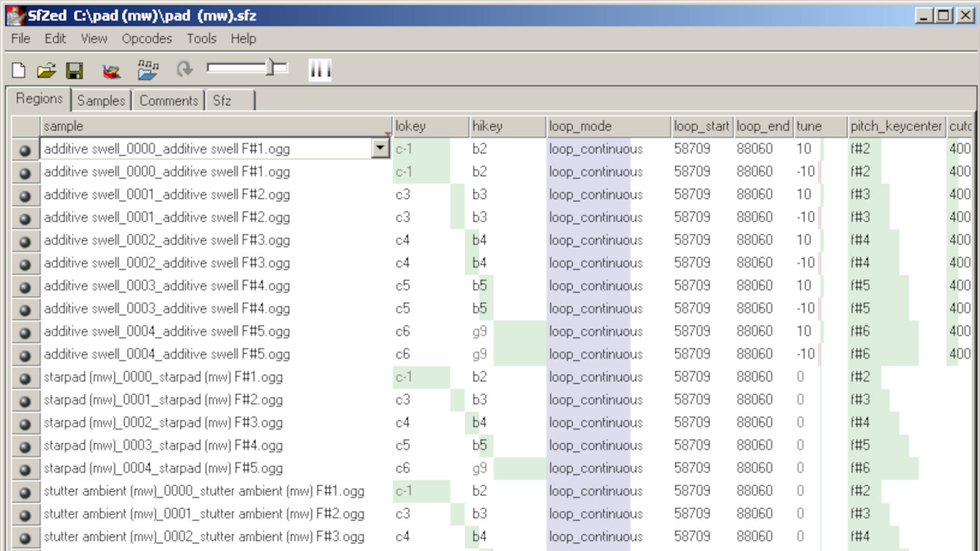This screenshot has height=551, width=980.
Task: Click the piano keyboard icon
Action: (x=320, y=69)
